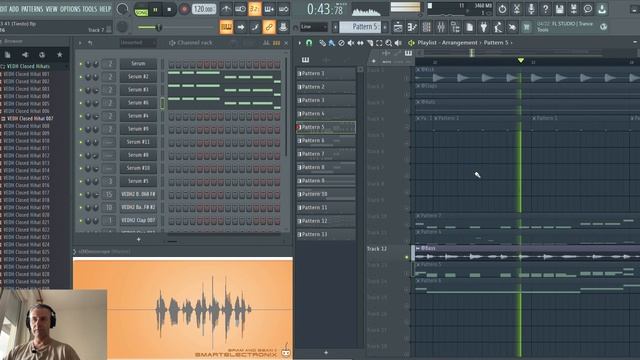Select previous pattern with left arrow
640x360 pixels.
click(x=335, y=27)
